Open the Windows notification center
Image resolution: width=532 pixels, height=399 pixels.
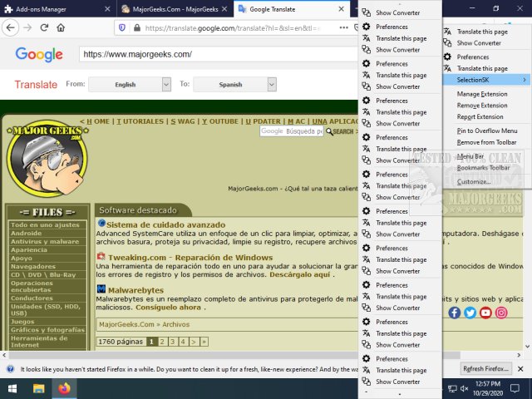point(515,388)
